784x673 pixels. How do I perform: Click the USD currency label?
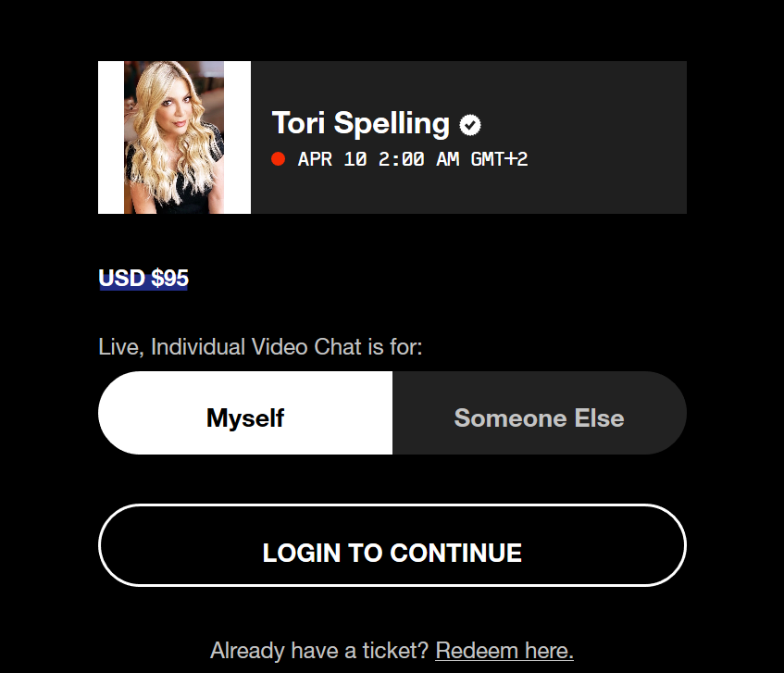(x=121, y=279)
